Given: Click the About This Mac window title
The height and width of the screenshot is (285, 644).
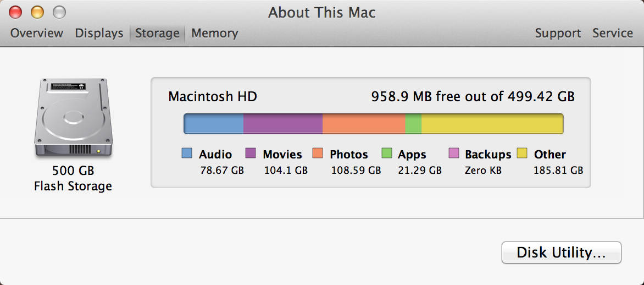Looking at the screenshot, I should (x=322, y=12).
